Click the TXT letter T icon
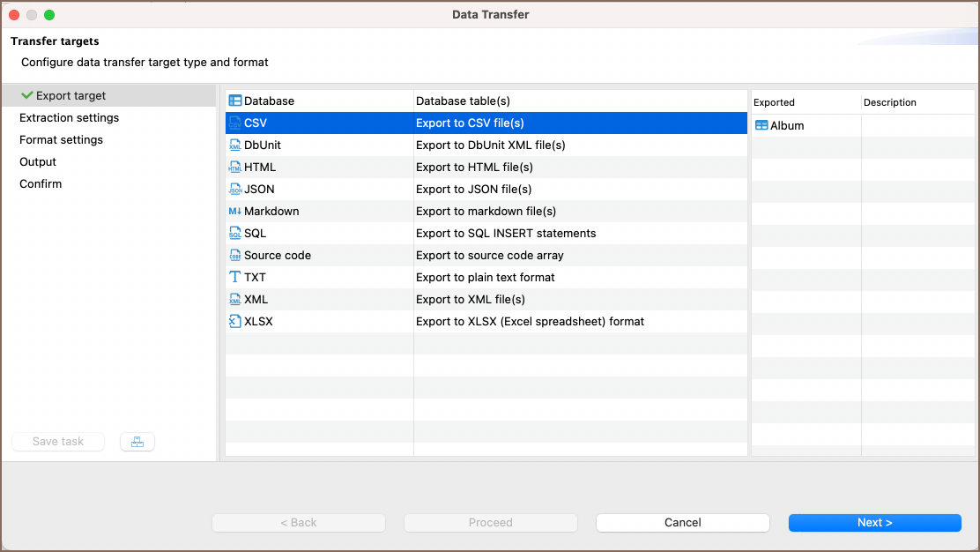The height and width of the screenshot is (552, 980). (235, 277)
